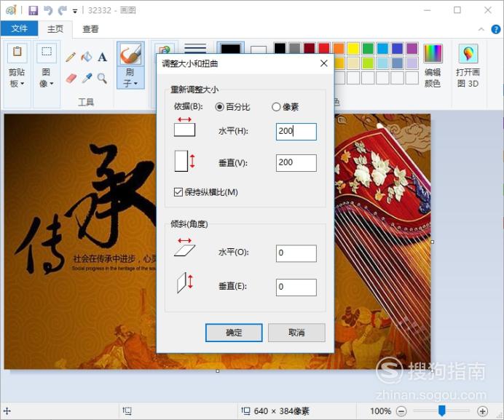Click the Paste clipboard icon
504x420 pixels.
pos(17,52)
